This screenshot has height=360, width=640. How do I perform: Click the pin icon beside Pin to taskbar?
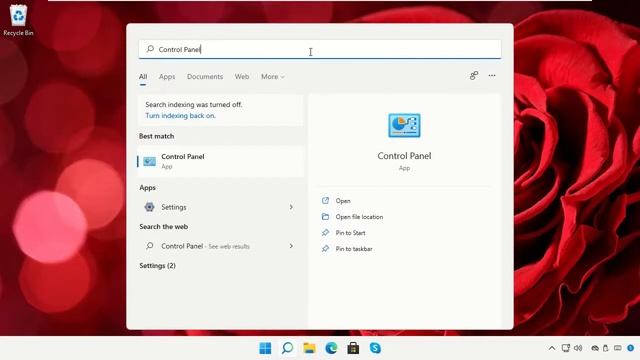[325, 248]
